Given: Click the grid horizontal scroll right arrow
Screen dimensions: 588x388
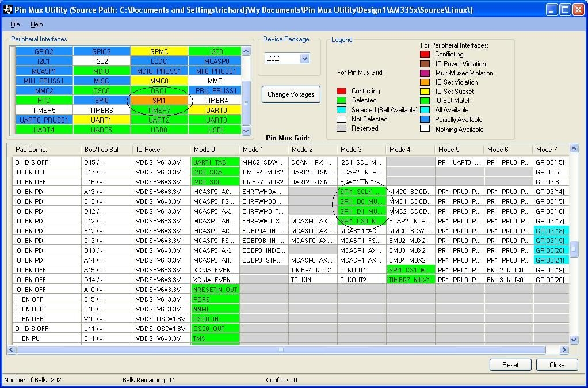Looking at the screenshot, I should click(x=564, y=350).
